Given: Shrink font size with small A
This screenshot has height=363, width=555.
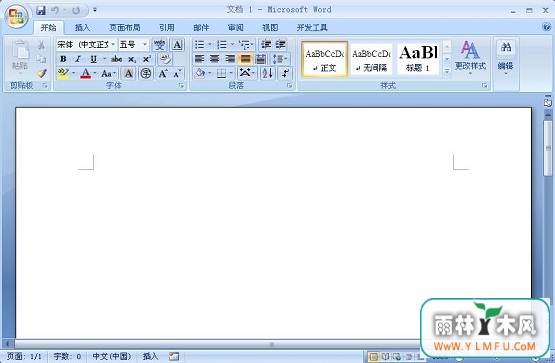Looking at the screenshot, I should tap(178, 74).
